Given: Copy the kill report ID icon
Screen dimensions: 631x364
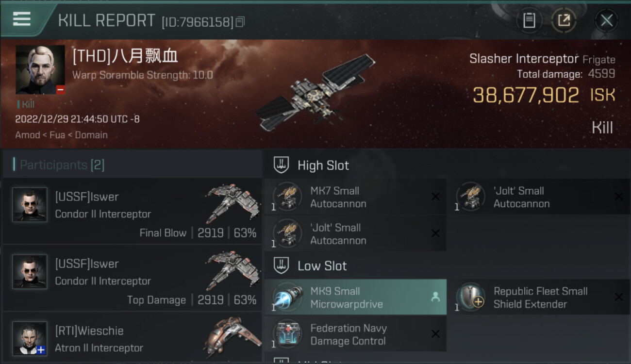Looking at the screenshot, I should pyautogui.click(x=240, y=22).
